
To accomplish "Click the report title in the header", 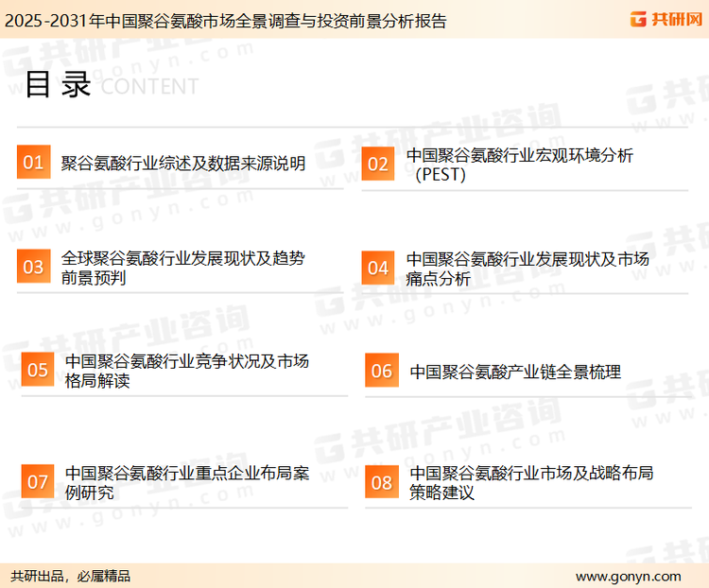I will (x=225, y=21).
